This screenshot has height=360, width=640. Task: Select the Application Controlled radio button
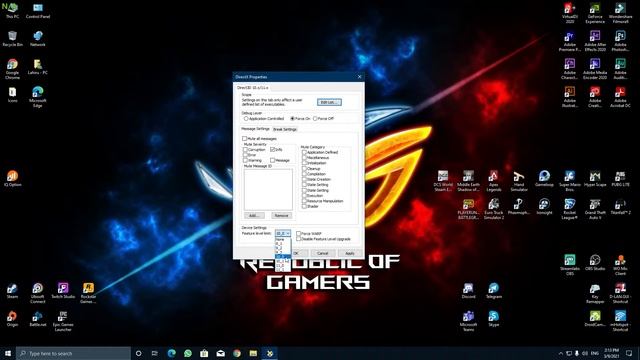246,118
